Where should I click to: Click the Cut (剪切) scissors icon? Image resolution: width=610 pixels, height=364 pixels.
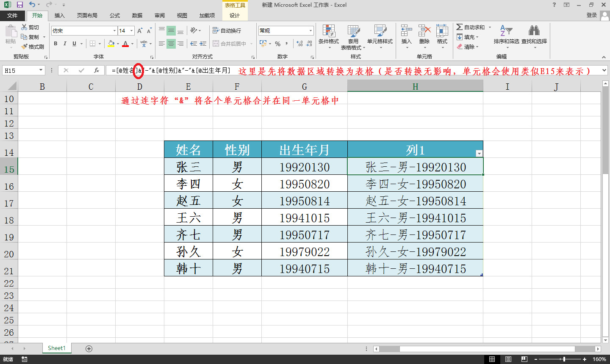pyautogui.click(x=25, y=27)
